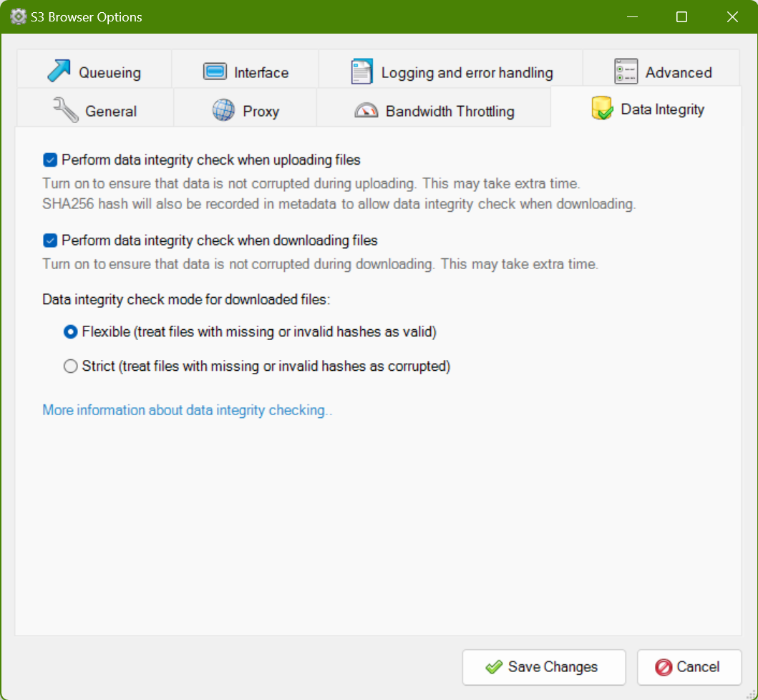The width and height of the screenshot is (758, 700).
Task: Select the Strict integrity check mode
Action: [70, 366]
